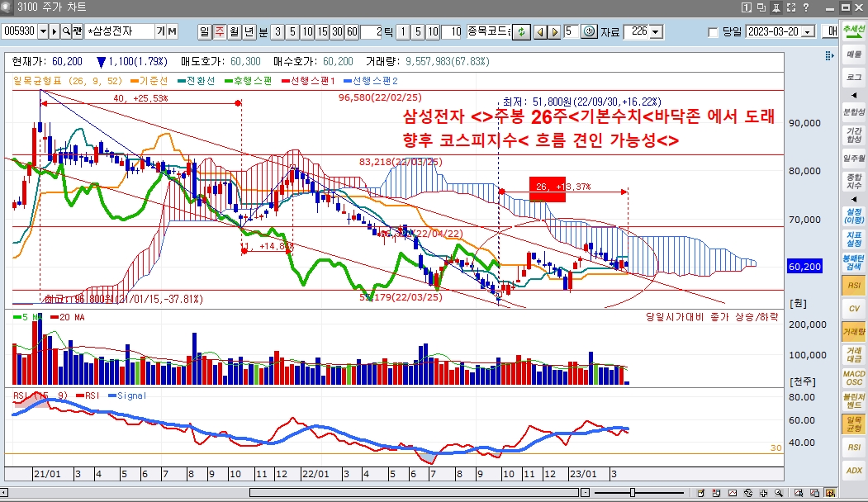Click the title bar fullscreen icon

[x=791, y=7]
